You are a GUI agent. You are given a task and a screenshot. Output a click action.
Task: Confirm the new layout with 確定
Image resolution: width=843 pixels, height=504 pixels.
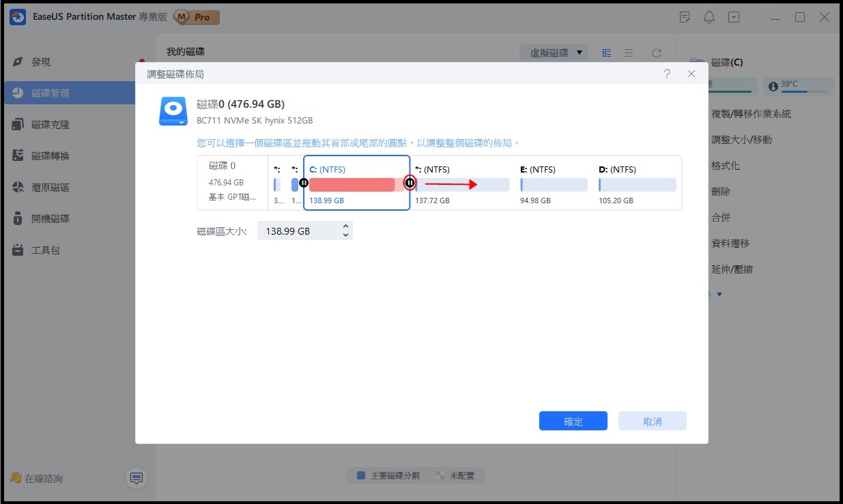pyautogui.click(x=573, y=421)
